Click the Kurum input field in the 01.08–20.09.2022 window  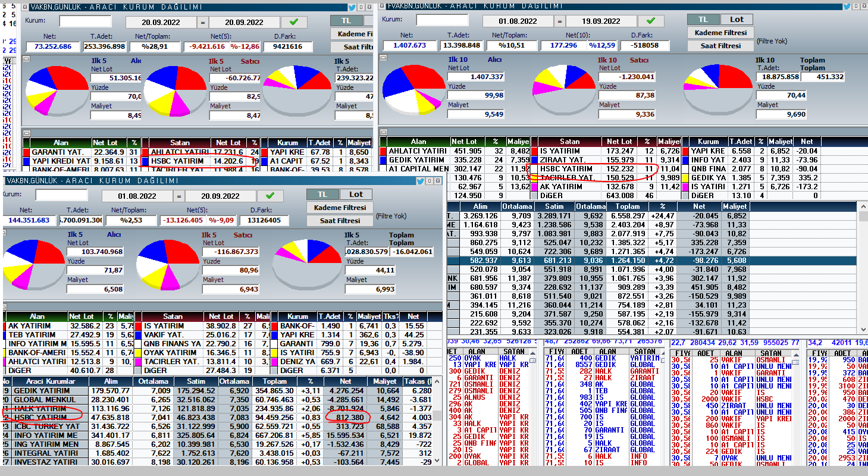point(61,195)
